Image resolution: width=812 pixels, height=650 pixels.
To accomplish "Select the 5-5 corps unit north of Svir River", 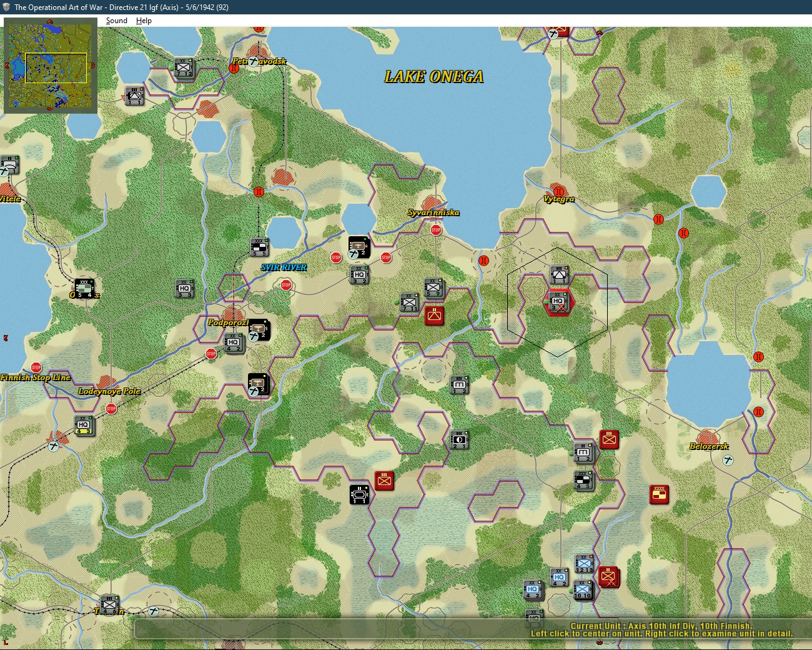I will 259,247.
